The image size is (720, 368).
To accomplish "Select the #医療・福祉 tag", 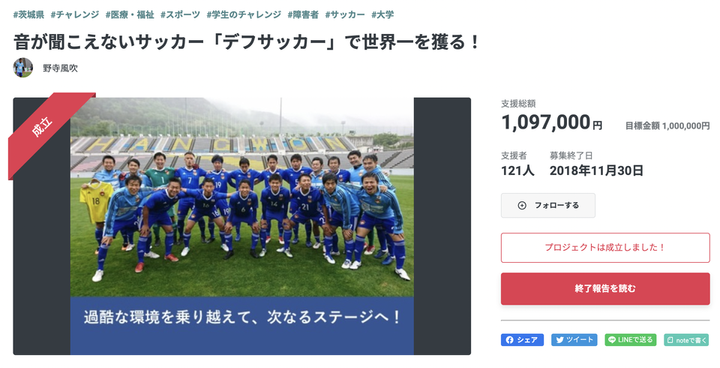I will (130, 15).
